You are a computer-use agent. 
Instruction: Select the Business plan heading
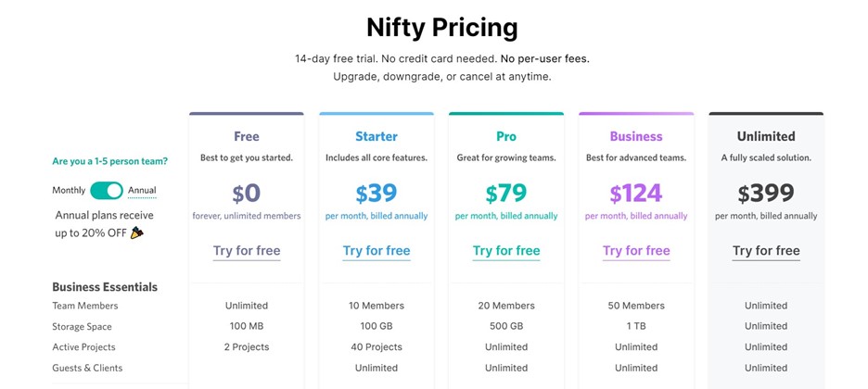pos(636,136)
